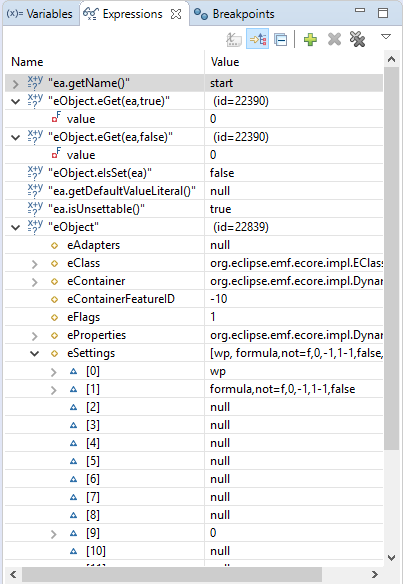Click the green Create New Expression icon
Viewport: 403px width, 584px height.
[x=310, y=39]
